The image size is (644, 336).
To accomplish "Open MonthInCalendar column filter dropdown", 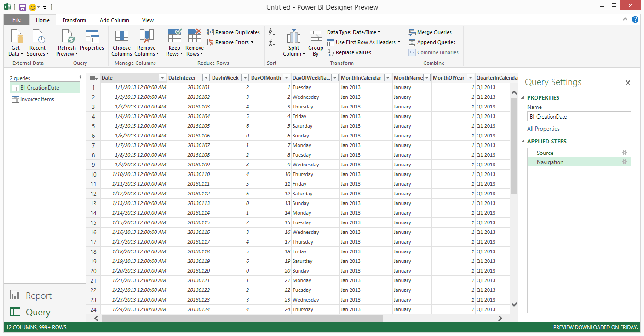I will (x=388, y=78).
